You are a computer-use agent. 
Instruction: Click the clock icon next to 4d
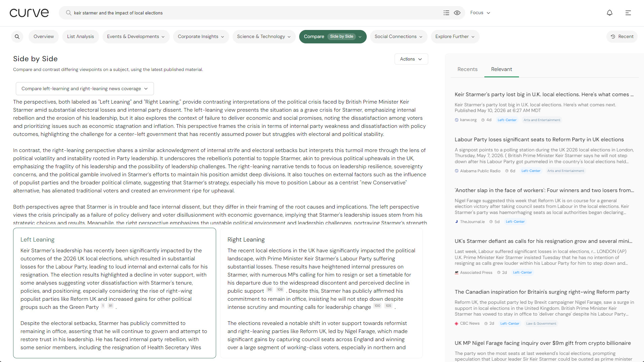coord(483,120)
